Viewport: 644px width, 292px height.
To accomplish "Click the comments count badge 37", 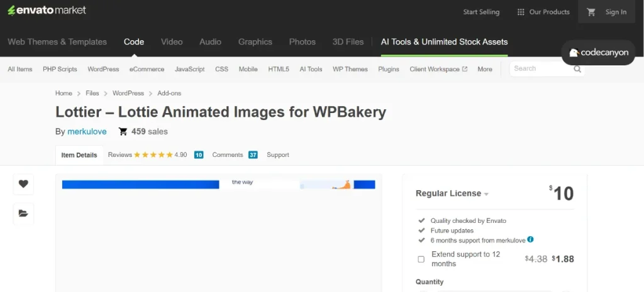I will click(253, 155).
